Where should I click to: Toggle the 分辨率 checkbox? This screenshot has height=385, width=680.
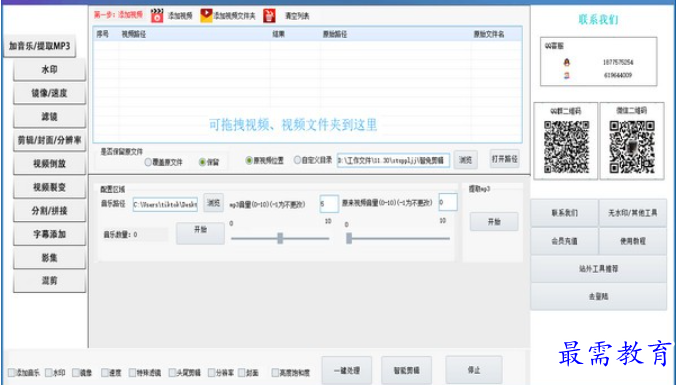click(212, 372)
